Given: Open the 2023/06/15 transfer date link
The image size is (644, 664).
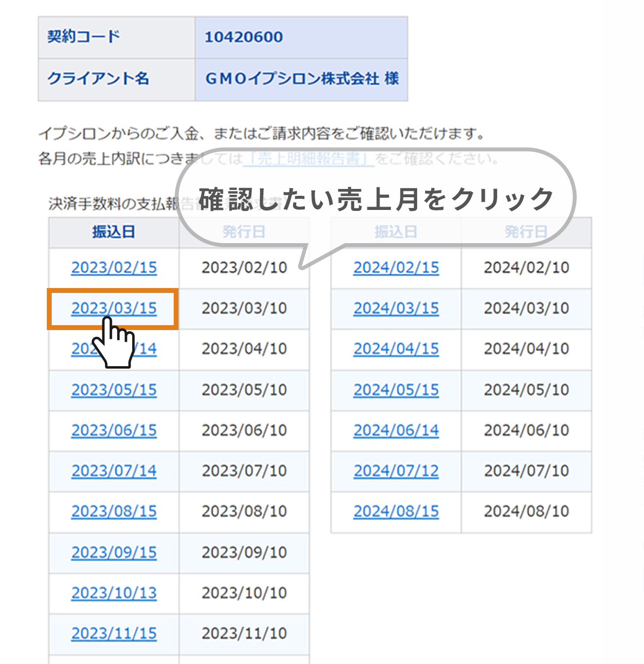Looking at the screenshot, I should pyautogui.click(x=114, y=430).
